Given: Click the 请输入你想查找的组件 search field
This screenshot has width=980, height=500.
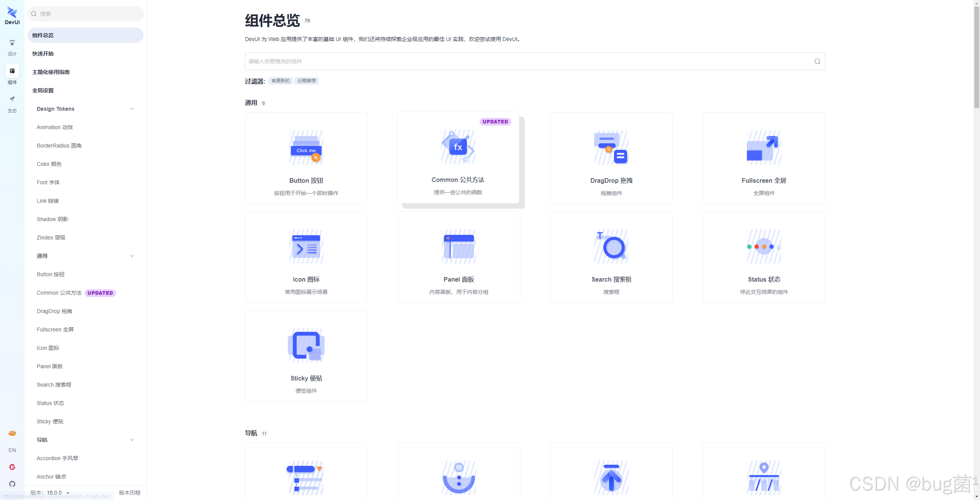Looking at the screenshot, I should click(x=528, y=61).
